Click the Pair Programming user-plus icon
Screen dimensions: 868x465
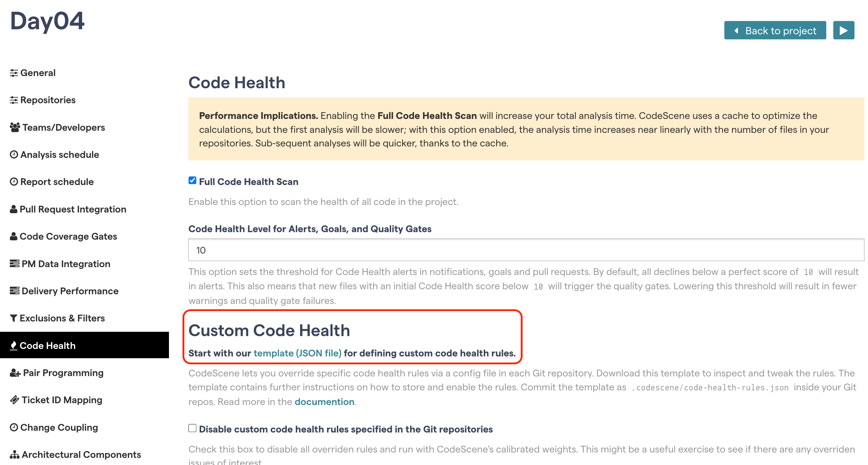click(x=15, y=373)
